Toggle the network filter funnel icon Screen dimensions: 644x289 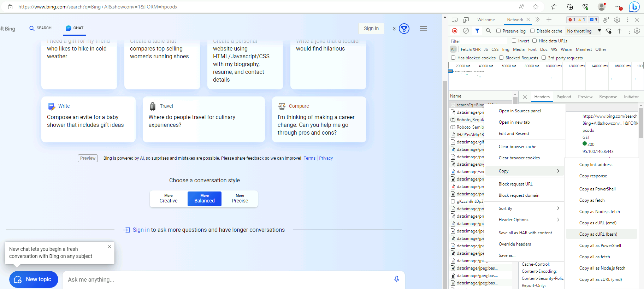(x=477, y=31)
